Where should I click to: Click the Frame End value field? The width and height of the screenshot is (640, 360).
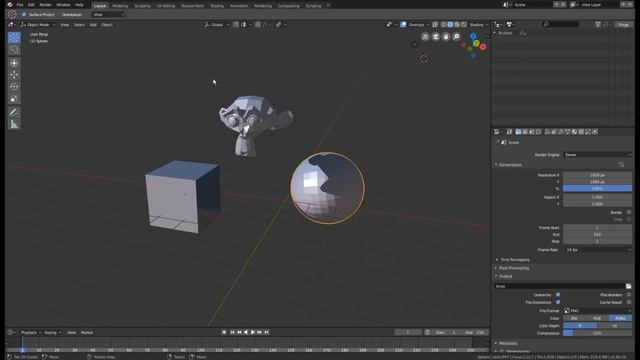[598, 235]
